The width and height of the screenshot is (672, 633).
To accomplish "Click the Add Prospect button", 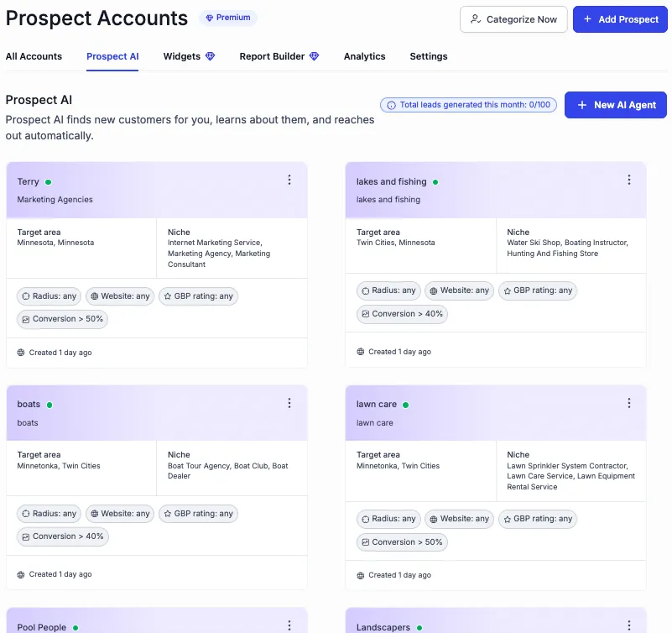I will coord(620,19).
